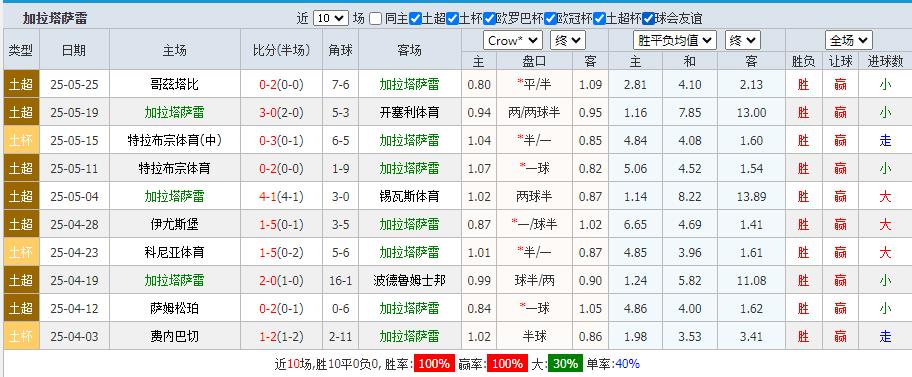The image size is (912, 377).
Task: Open the 胜平负均值 dropdown
Action: tap(674, 41)
